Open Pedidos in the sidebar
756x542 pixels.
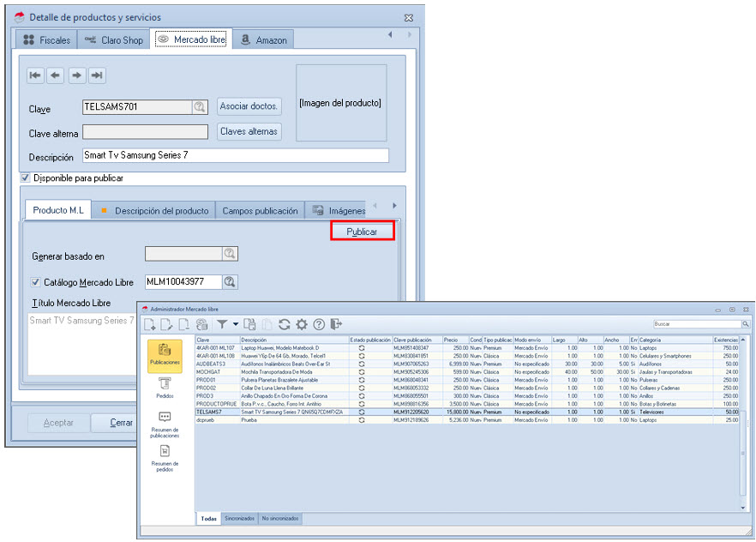(x=165, y=388)
